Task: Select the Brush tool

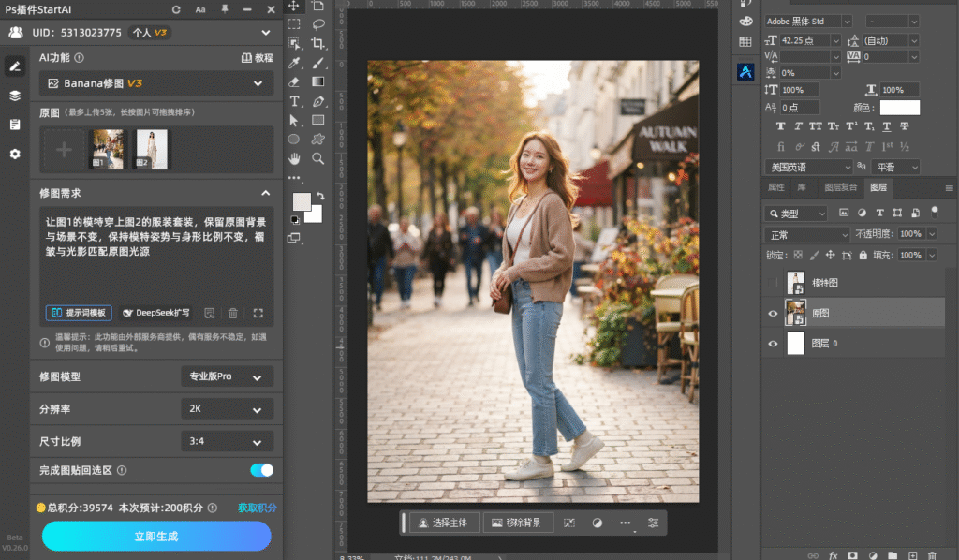Action: (318, 63)
